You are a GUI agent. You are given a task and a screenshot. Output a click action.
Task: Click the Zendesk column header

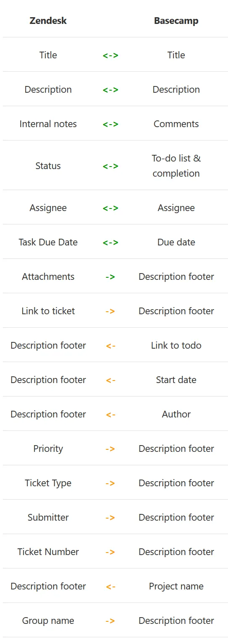coord(48,21)
